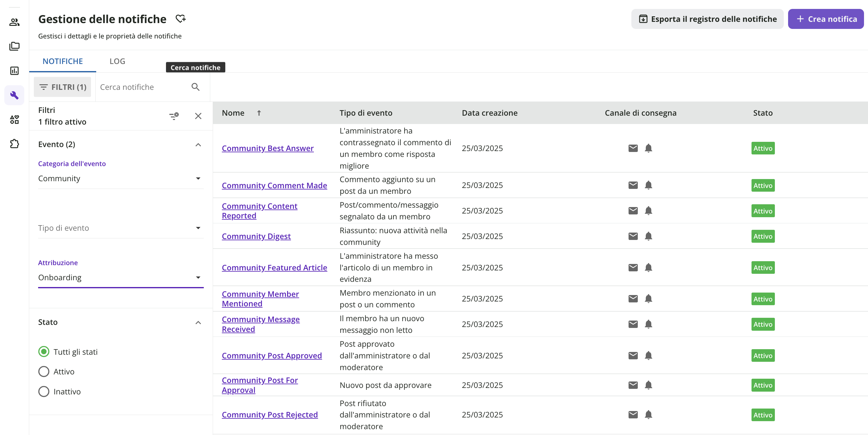Viewport: 868px width, 435px height.
Task: Click the Tipo di evento column header
Action: 365,113
